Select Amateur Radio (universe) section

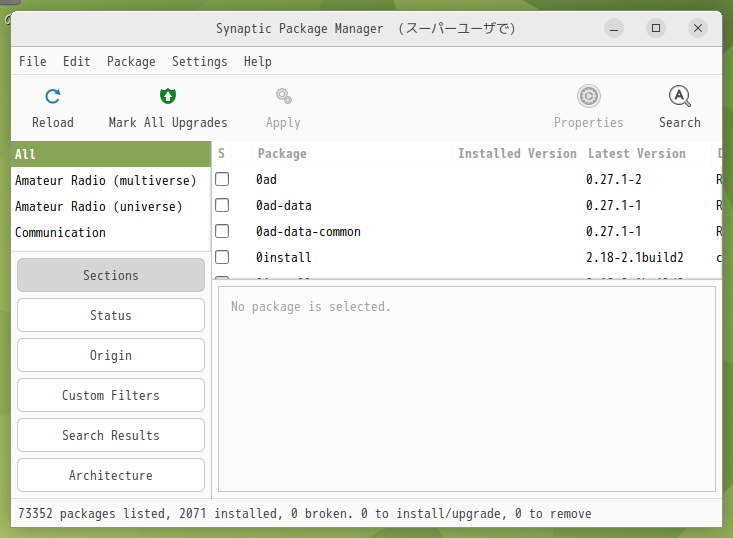pyautogui.click(x=111, y=207)
